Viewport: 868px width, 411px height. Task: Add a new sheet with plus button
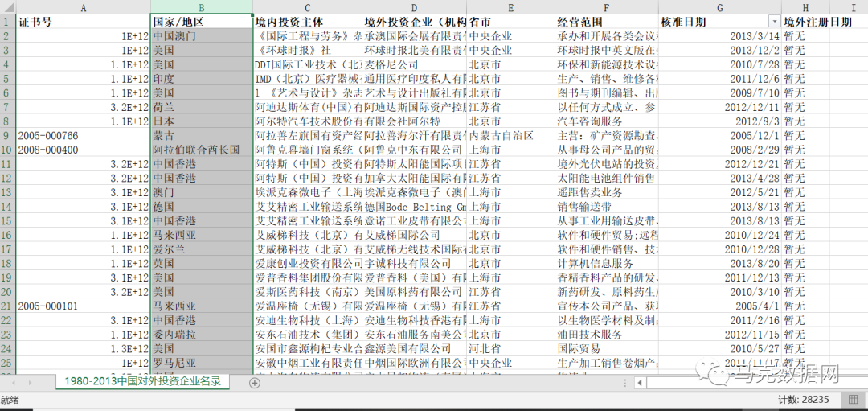pos(254,382)
